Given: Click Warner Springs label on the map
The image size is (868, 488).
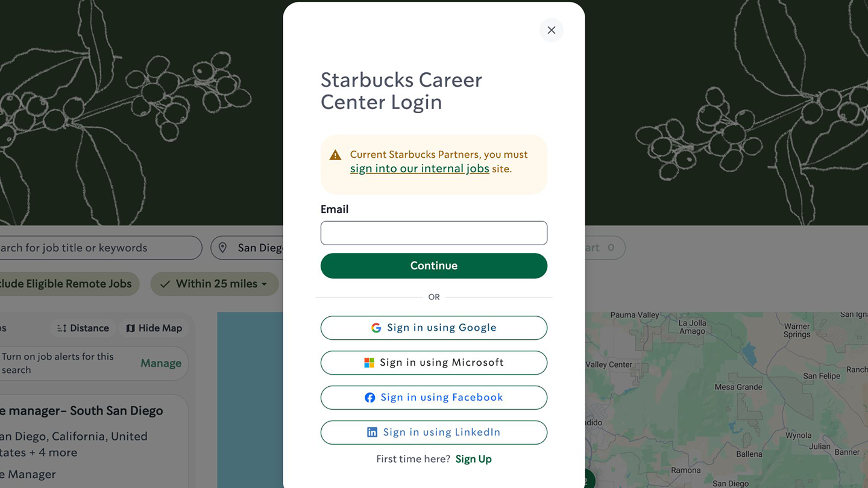Looking at the screenshot, I should coord(797,330).
